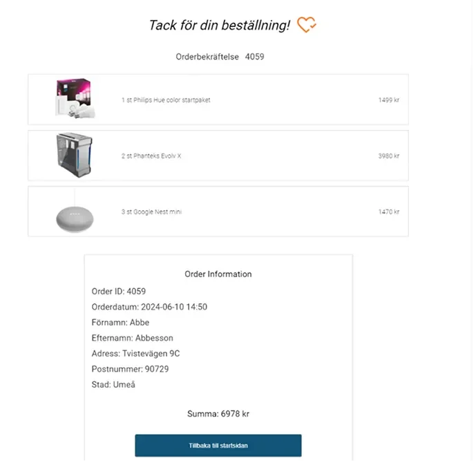Viewport: 476px width, 461px height.
Task: Click the 1470 kr price
Action: coord(388,212)
